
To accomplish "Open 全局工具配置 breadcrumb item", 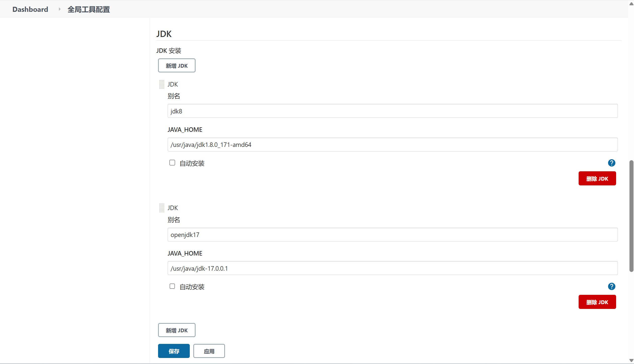I will coord(89,9).
